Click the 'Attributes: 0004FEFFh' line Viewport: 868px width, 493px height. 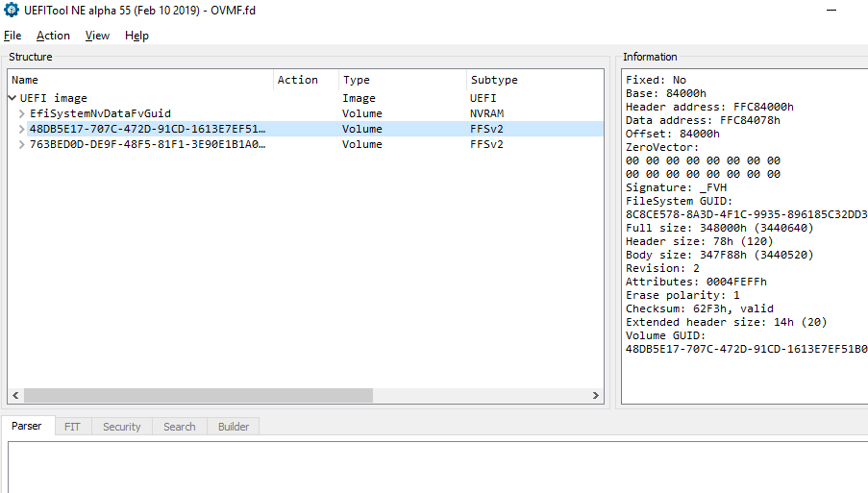pyautogui.click(x=696, y=282)
